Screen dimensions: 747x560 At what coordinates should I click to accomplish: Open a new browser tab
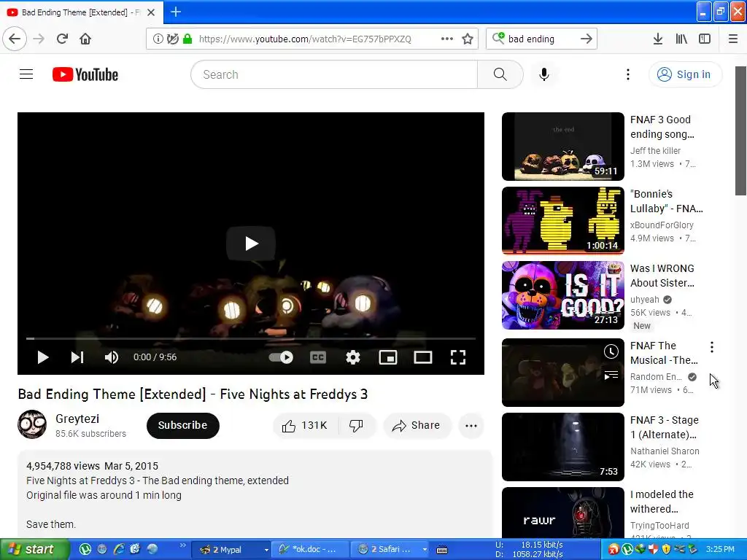(x=176, y=12)
